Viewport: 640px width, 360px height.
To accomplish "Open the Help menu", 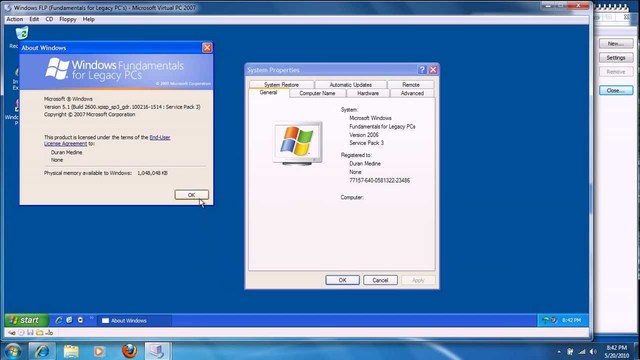I will 89,19.
